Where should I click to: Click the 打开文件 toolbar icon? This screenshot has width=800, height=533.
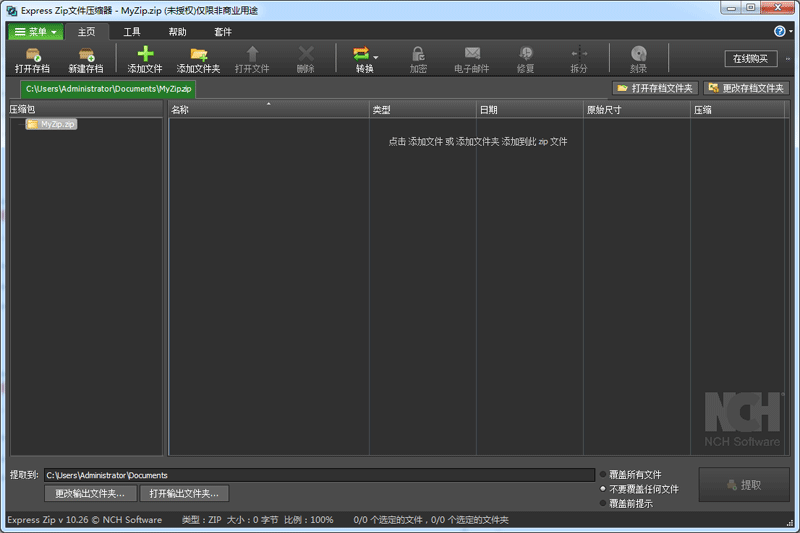[252, 54]
